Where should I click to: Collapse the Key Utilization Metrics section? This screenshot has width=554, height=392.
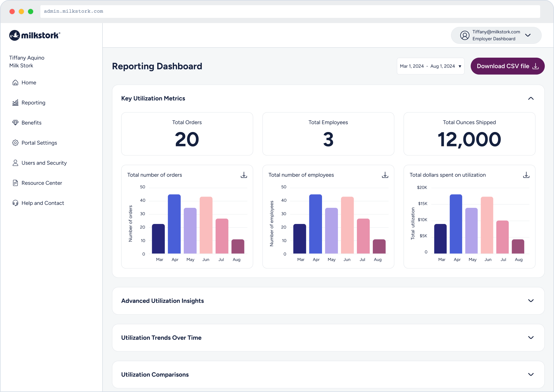pyautogui.click(x=531, y=99)
